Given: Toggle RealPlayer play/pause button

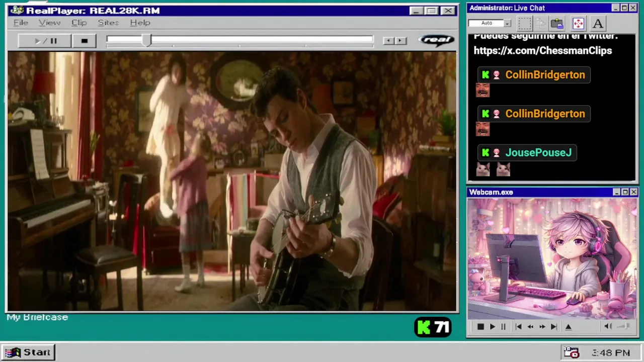Looking at the screenshot, I should click(45, 41).
